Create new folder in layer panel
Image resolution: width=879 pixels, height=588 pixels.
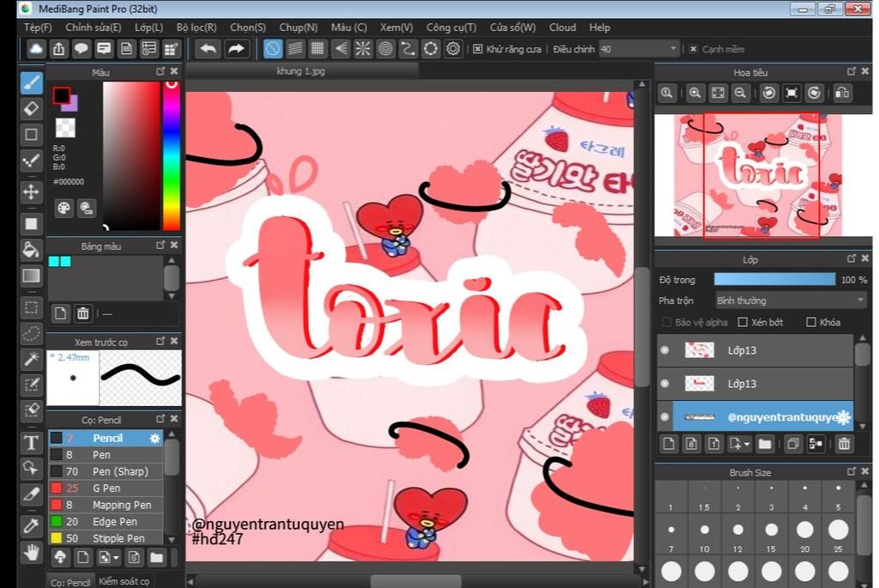pyautogui.click(x=765, y=444)
